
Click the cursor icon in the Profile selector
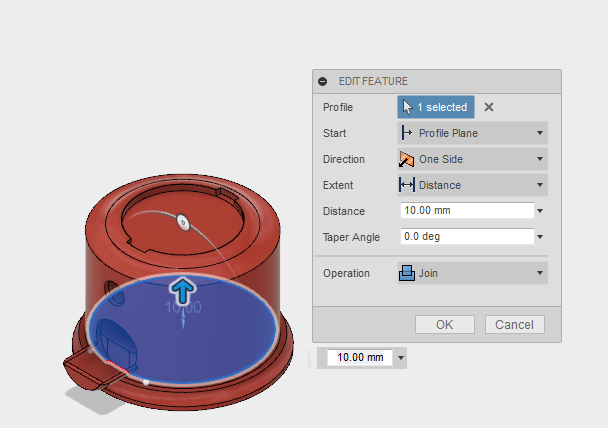pos(407,107)
